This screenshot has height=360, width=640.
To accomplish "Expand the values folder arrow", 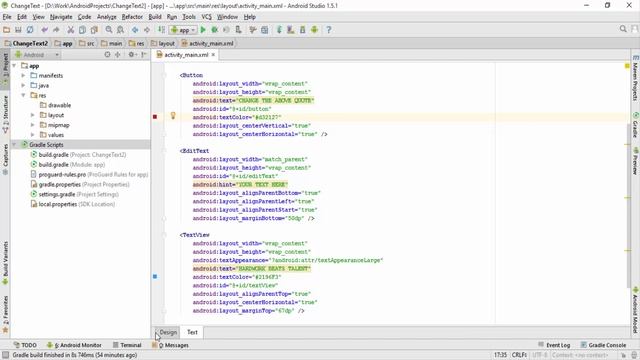I will [33, 135].
